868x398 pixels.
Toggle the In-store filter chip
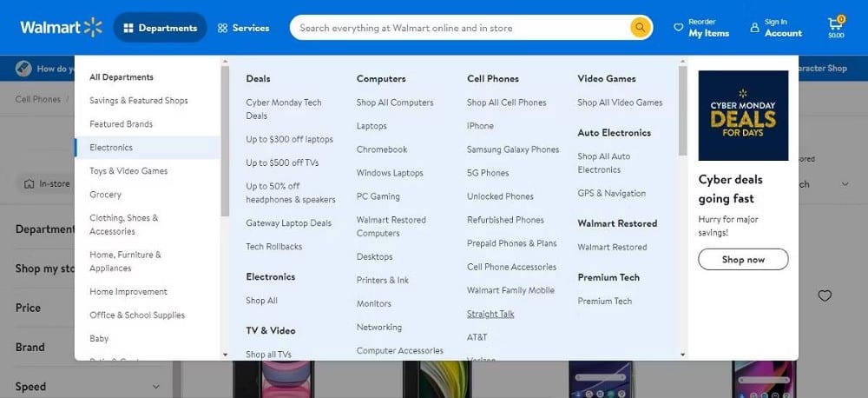43,184
